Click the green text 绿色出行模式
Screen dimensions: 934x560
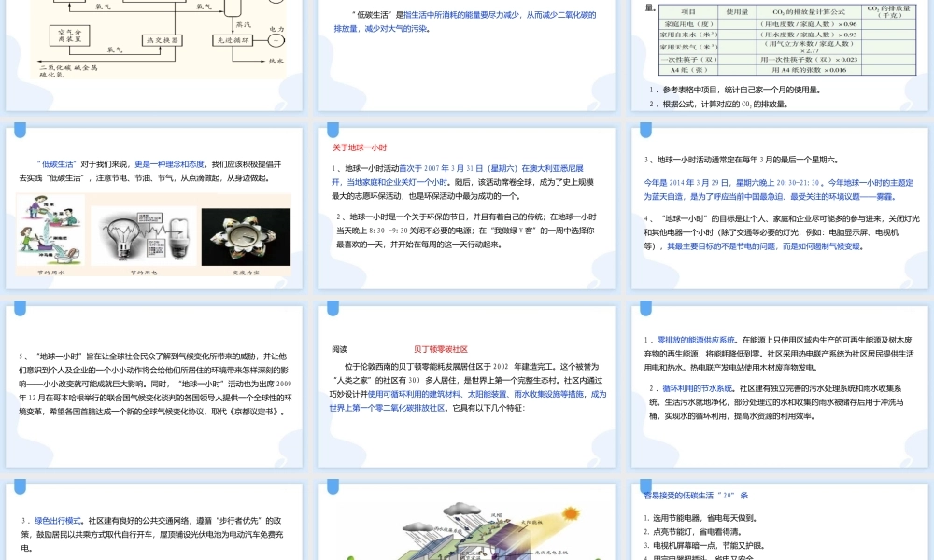(x=57, y=521)
